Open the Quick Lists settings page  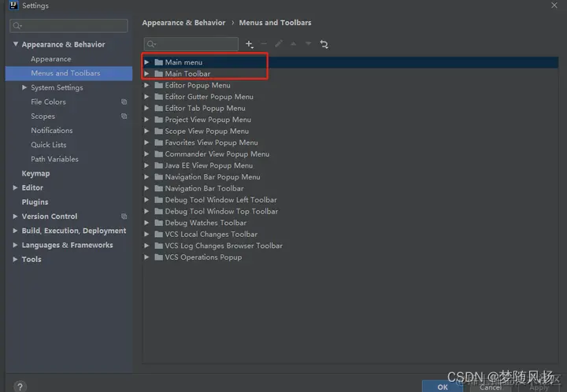49,145
